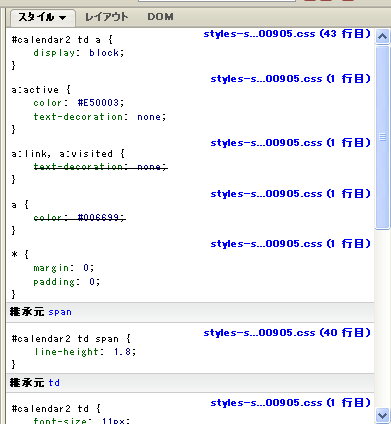Switch to the DOM tab

(160, 17)
